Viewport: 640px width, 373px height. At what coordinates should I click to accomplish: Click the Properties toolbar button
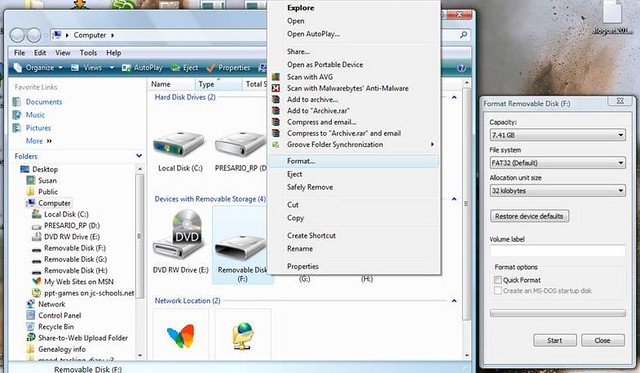tap(229, 68)
